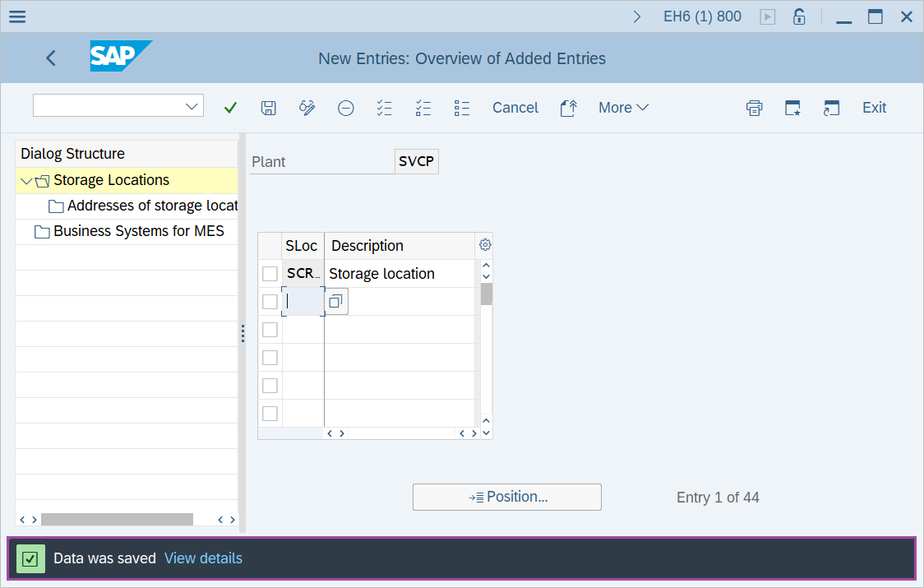Open View details link in status bar
The height and width of the screenshot is (588, 924).
(x=203, y=558)
